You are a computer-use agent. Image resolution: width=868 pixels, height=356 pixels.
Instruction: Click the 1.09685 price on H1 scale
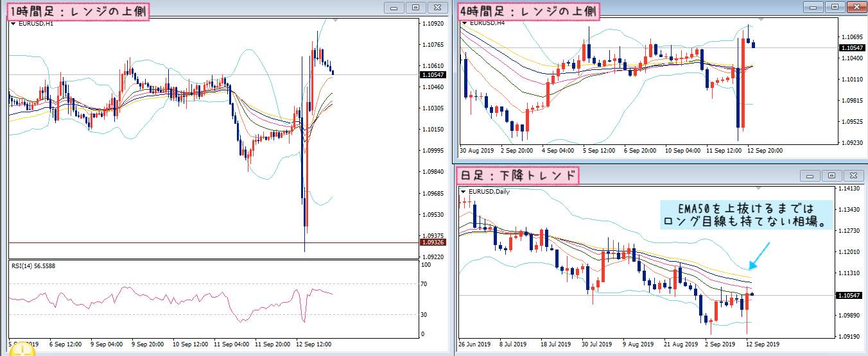click(x=433, y=193)
